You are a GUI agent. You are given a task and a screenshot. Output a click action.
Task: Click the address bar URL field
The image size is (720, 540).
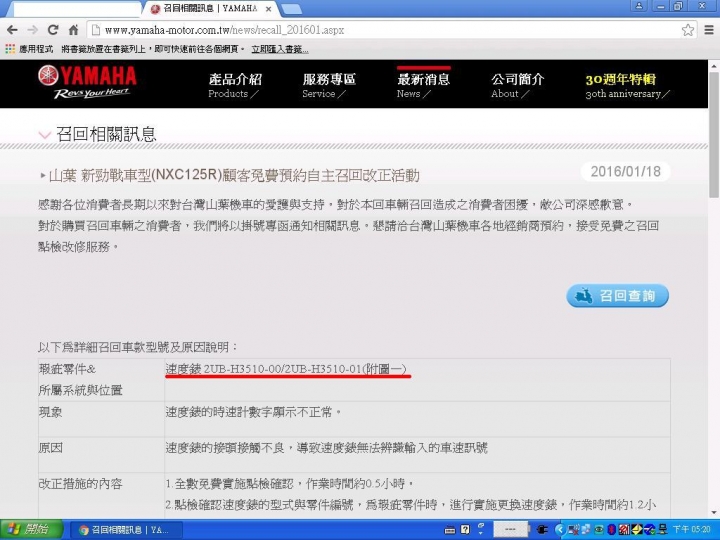(385, 30)
